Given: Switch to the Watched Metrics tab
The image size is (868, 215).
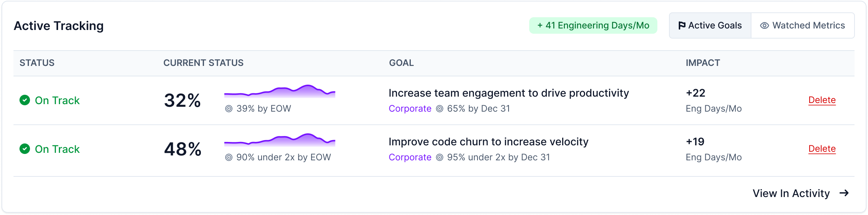Looking at the screenshot, I should point(803,25).
